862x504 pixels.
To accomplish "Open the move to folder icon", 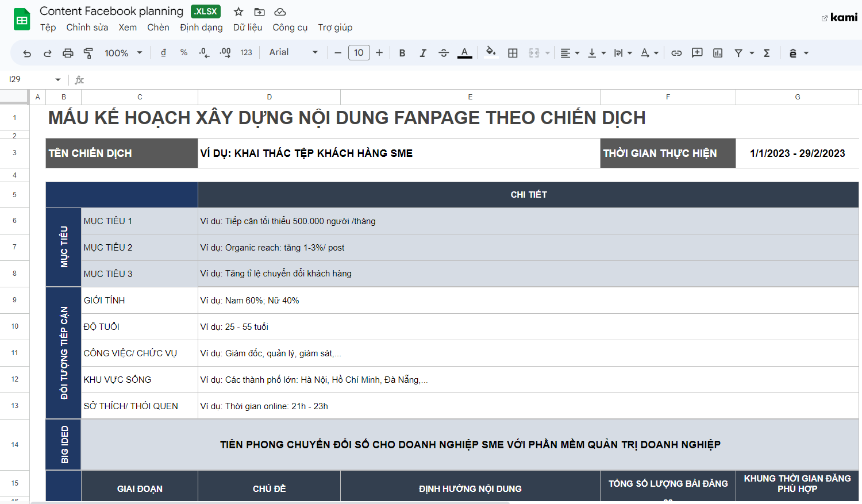I will click(260, 11).
